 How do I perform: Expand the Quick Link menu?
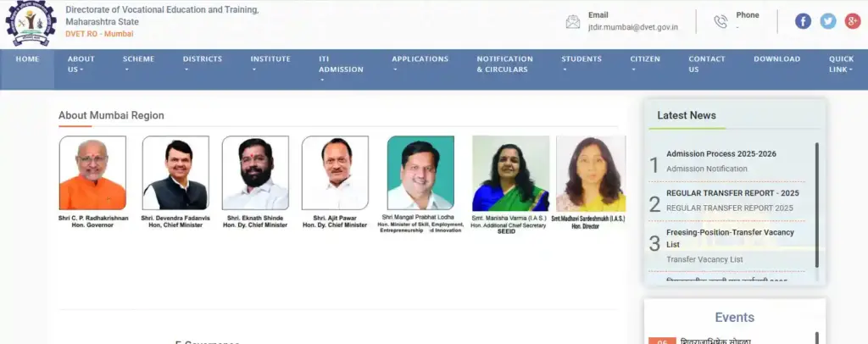(x=841, y=64)
